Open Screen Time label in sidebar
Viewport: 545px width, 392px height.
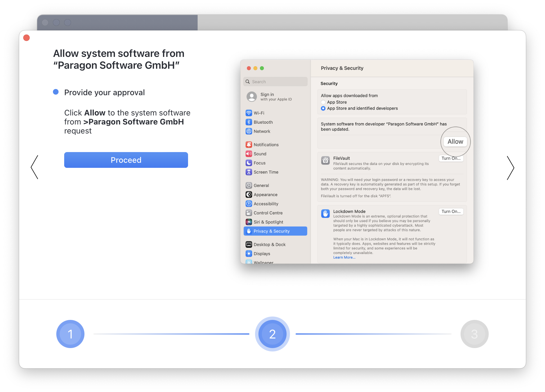click(266, 172)
